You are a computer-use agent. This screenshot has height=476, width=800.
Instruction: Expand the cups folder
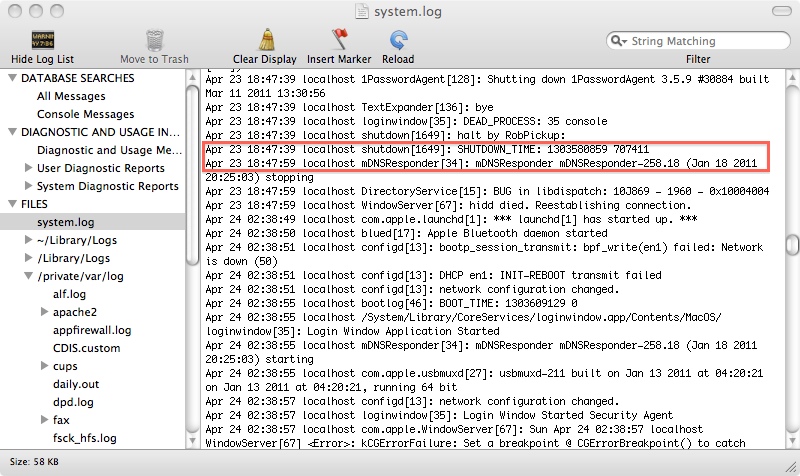coord(44,366)
